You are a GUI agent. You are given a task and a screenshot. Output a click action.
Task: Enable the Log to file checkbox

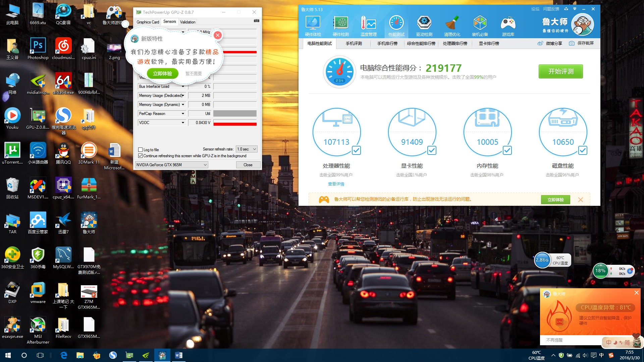pos(141,150)
